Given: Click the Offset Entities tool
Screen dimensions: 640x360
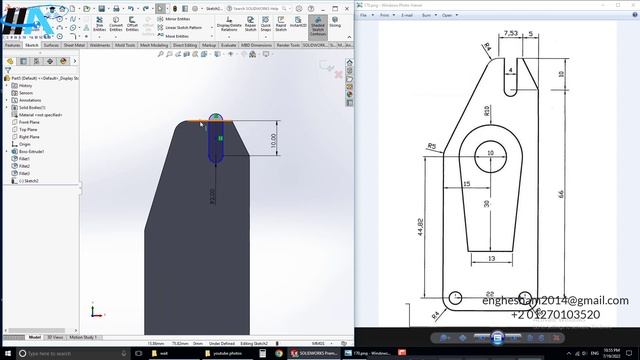Looking at the screenshot, I should [x=132, y=24].
